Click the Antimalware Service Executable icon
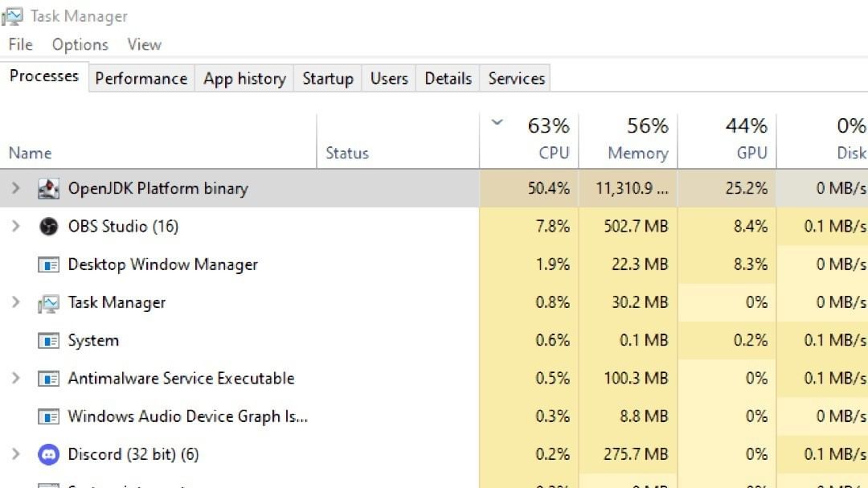Screen dimensions: 868x488 coord(49,379)
